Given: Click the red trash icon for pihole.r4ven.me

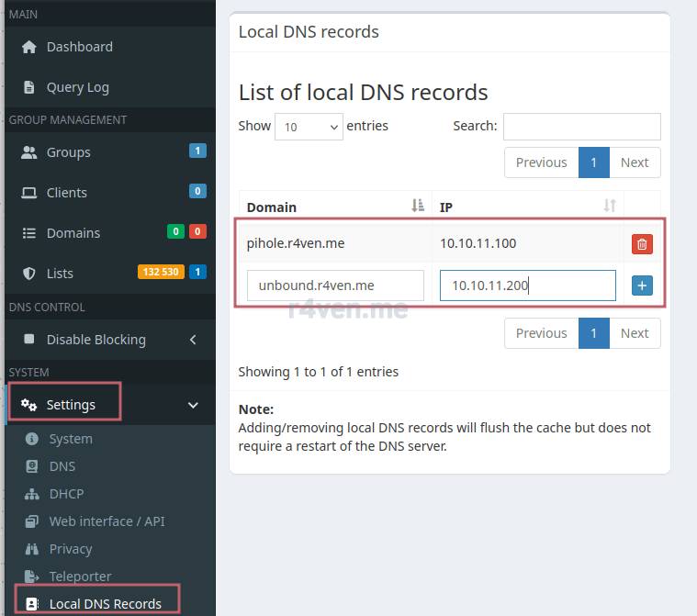Looking at the screenshot, I should click(642, 244).
